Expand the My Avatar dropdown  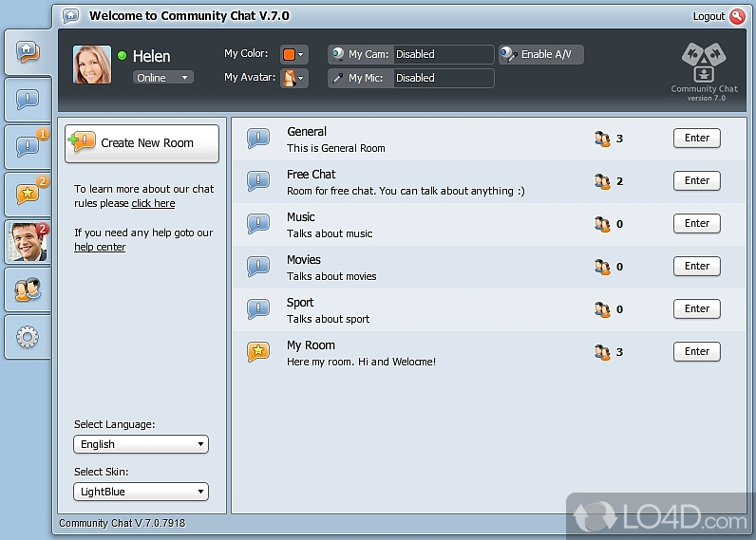pos(293,78)
